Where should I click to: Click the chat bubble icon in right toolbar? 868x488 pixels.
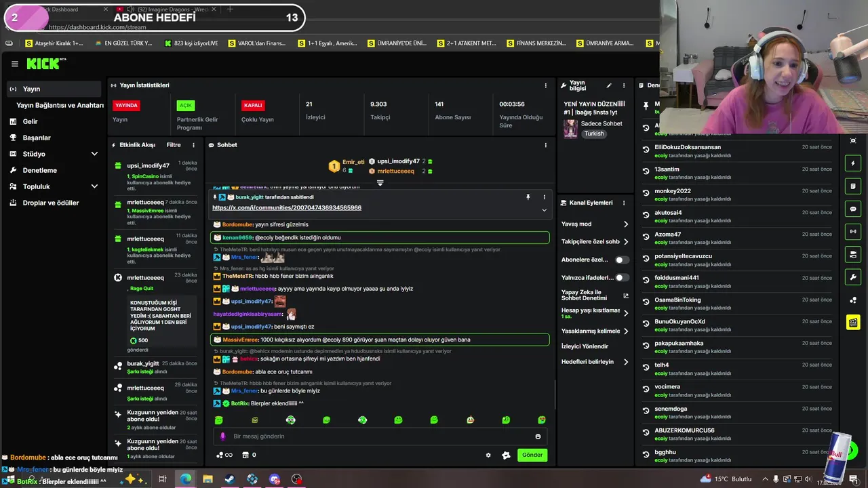853,209
